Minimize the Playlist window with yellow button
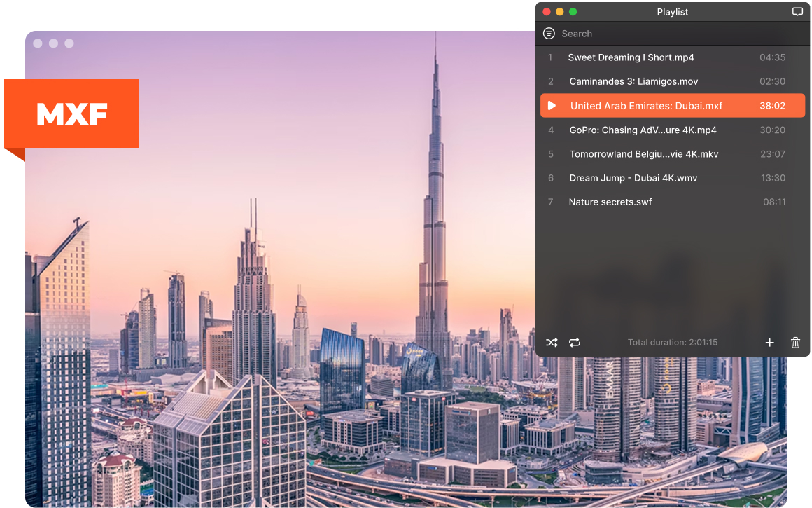 click(560, 11)
